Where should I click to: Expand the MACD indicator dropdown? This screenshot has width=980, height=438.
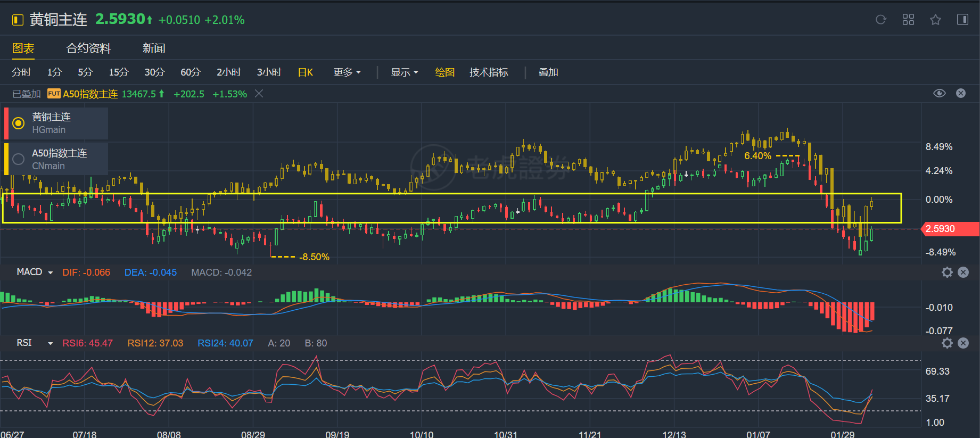pyautogui.click(x=51, y=272)
